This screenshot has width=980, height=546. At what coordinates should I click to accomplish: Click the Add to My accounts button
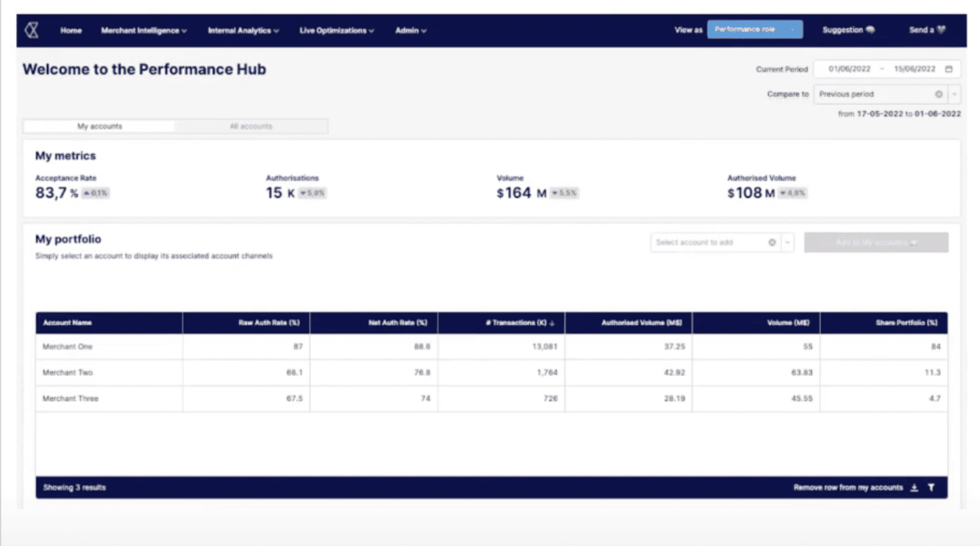click(876, 242)
